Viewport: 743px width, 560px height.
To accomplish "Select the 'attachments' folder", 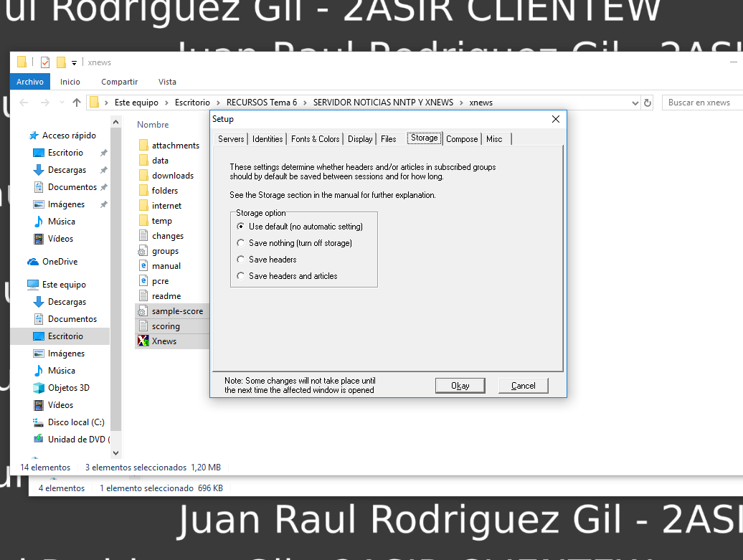I will point(169,146).
